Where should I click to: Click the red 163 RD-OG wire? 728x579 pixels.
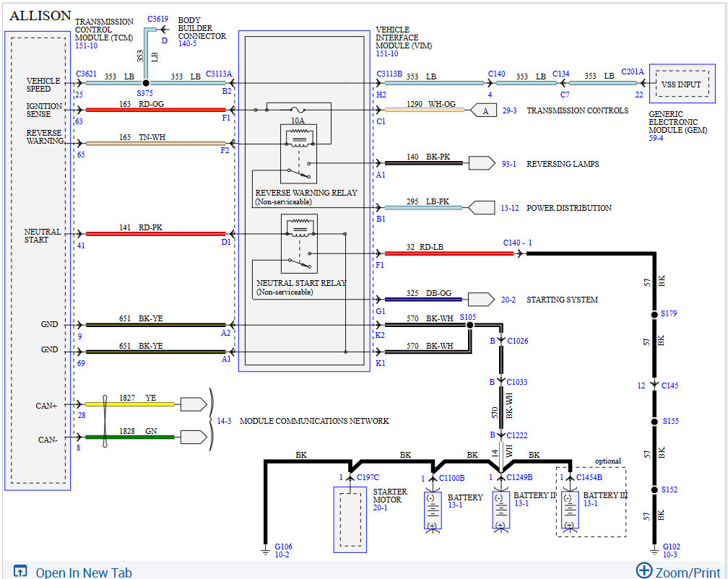155,110
